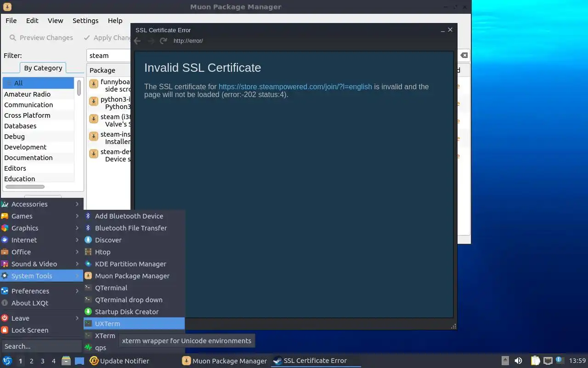This screenshot has width=588, height=368.
Task: Click the QTerminal icon in the submenu
Action: 88,287
